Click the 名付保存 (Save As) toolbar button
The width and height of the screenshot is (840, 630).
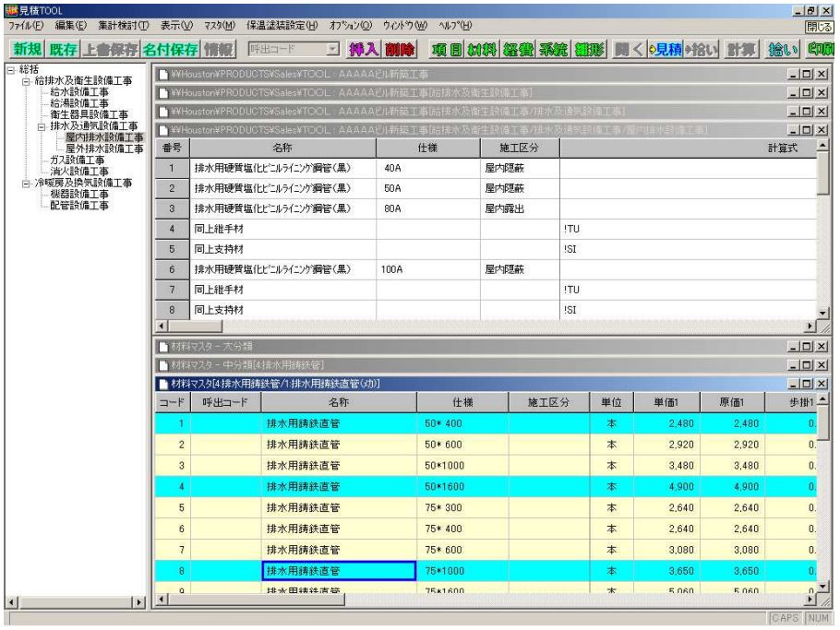(x=168, y=48)
